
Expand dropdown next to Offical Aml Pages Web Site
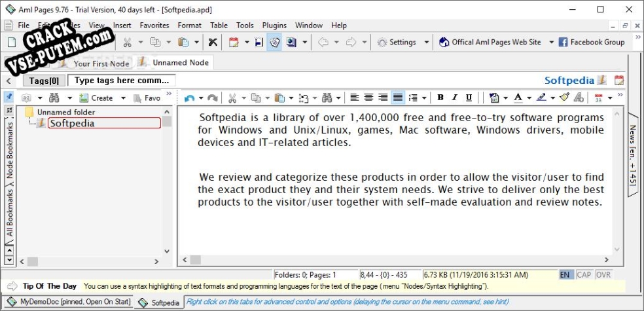coord(551,43)
